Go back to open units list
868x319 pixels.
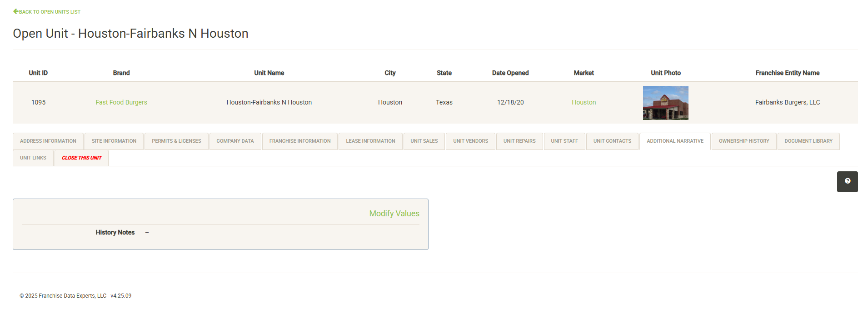point(47,12)
